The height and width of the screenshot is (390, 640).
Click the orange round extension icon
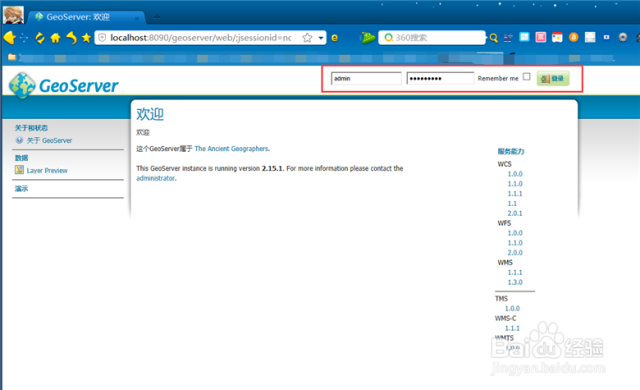tap(573, 38)
